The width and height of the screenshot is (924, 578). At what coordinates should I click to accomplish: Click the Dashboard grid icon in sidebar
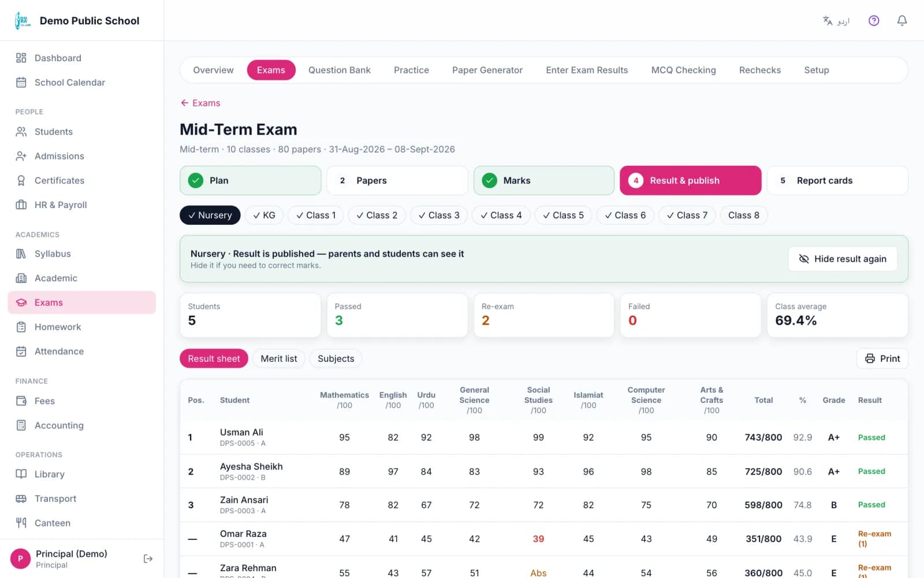tap(21, 58)
